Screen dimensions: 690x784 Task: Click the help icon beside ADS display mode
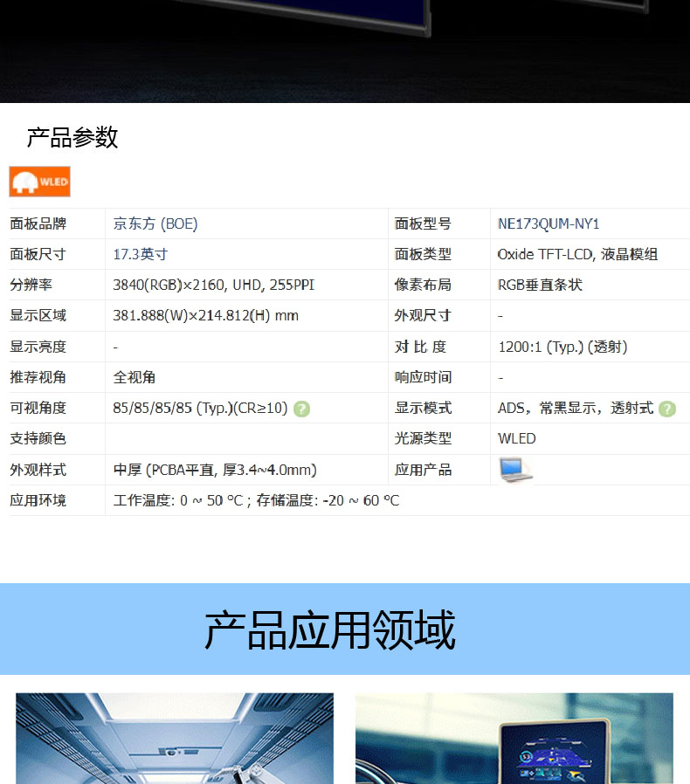[x=667, y=409]
